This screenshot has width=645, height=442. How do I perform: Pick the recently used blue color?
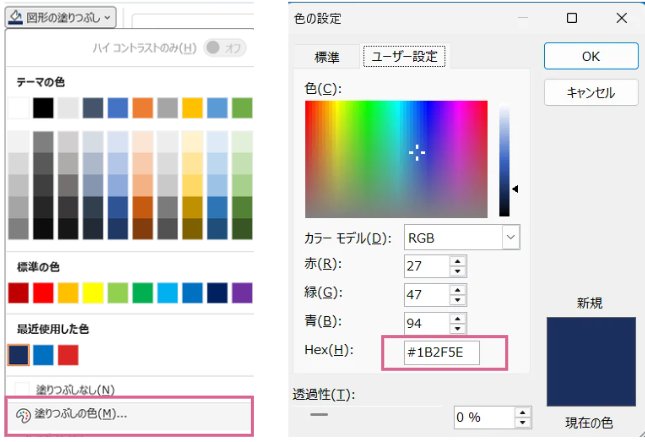43,355
